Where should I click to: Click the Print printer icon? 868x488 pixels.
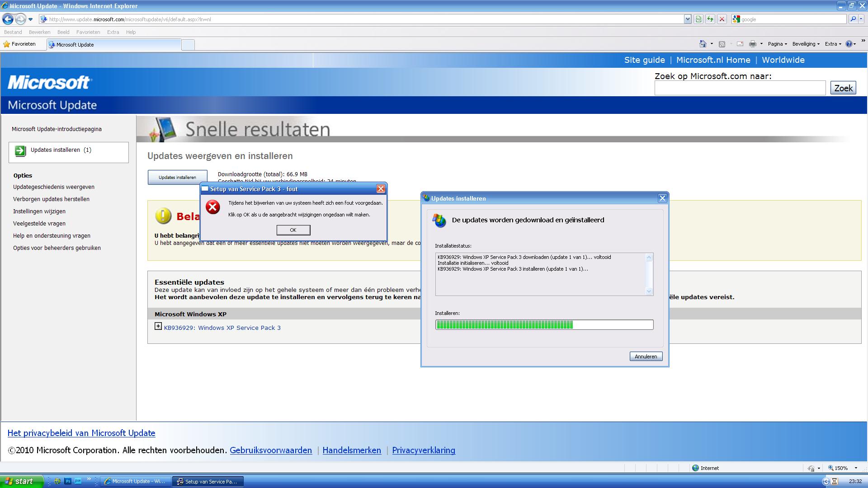[x=752, y=44]
